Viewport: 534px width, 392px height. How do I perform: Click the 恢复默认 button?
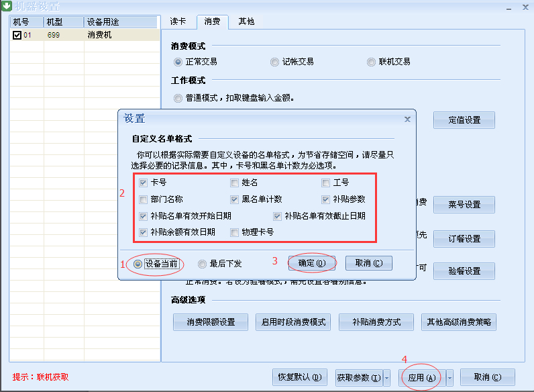(299, 377)
